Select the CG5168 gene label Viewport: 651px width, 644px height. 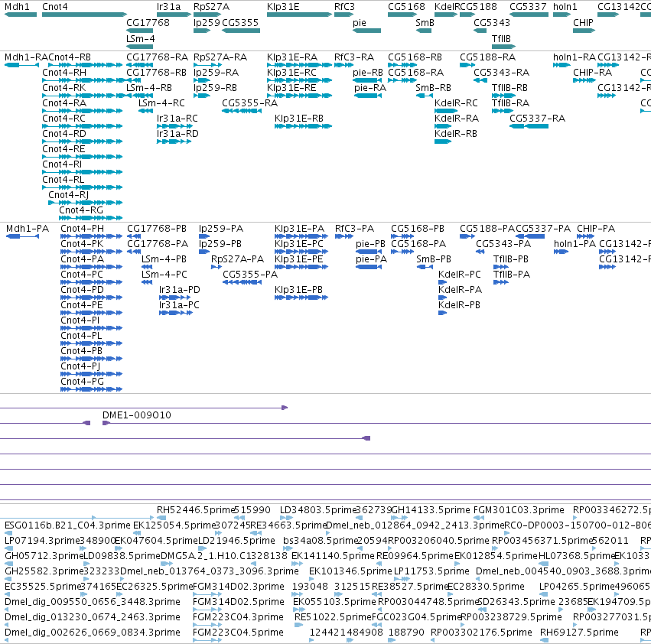click(406, 7)
